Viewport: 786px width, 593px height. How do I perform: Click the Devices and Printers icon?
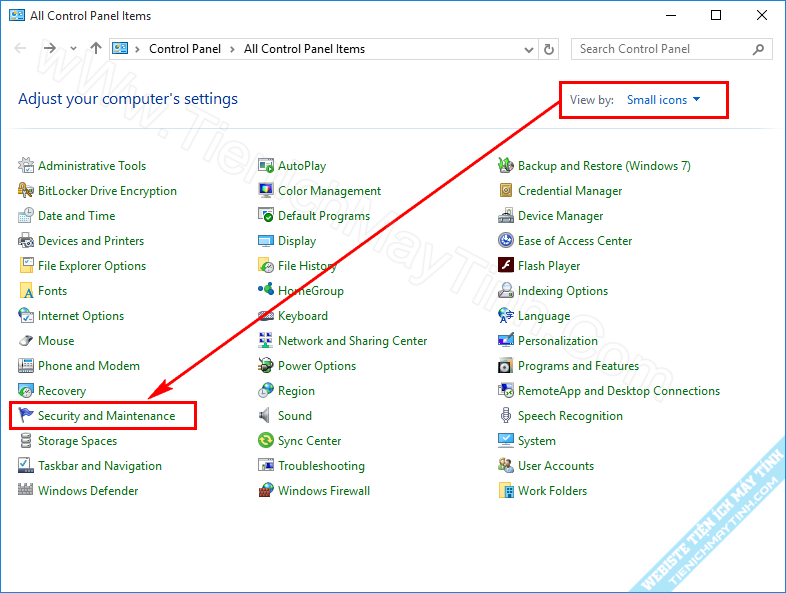[x=26, y=241]
